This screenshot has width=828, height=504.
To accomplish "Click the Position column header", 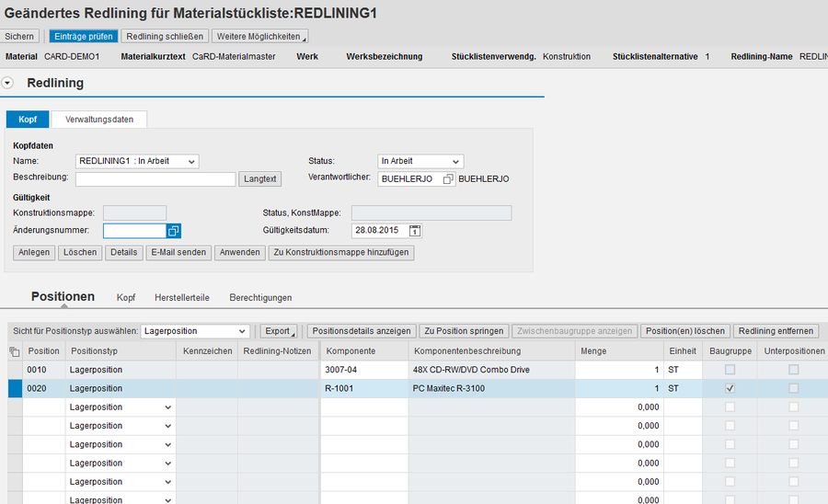I will (44, 351).
